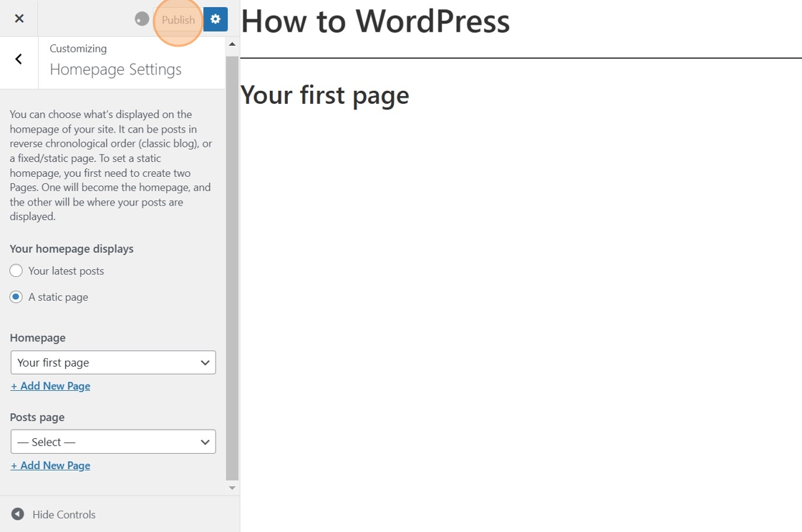Open publish settings gear icon
This screenshot has height=532, width=802.
(x=216, y=19)
